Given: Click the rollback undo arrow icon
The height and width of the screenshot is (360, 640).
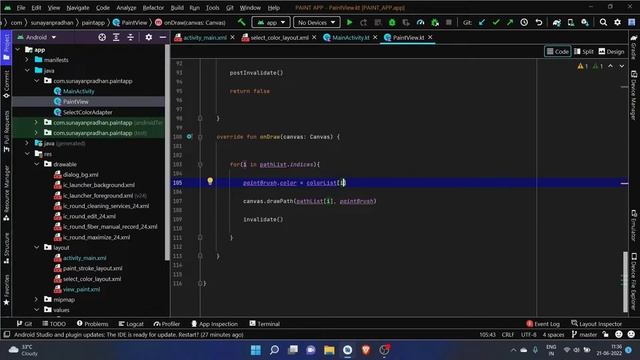Looking at the screenshot, I should point(539,22).
